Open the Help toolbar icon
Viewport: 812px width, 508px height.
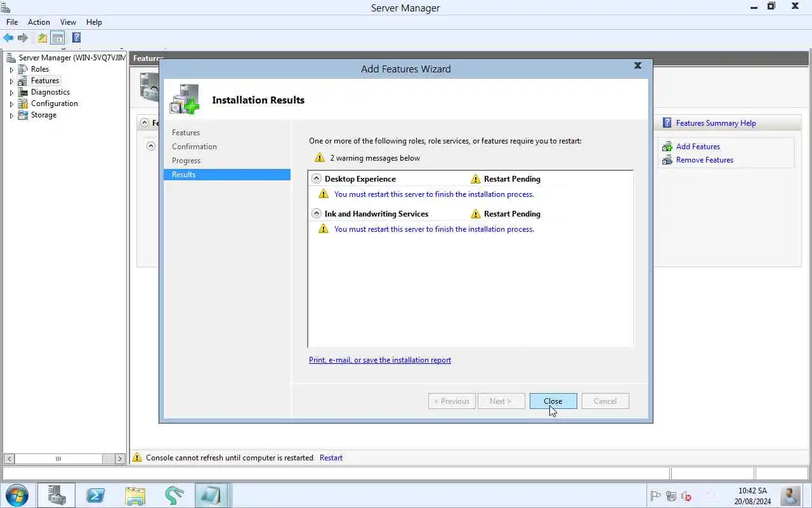(x=76, y=38)
